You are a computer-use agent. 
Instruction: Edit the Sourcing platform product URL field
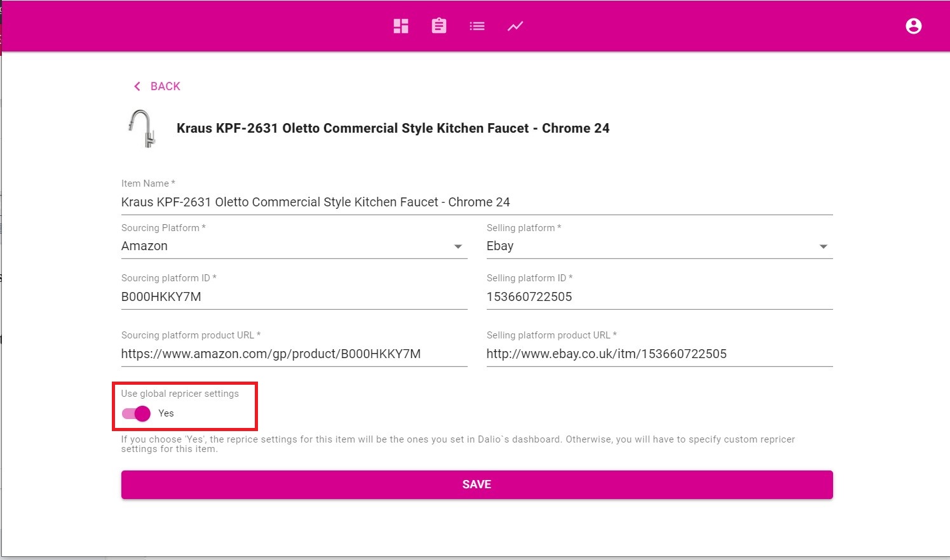tap(294, 354)
